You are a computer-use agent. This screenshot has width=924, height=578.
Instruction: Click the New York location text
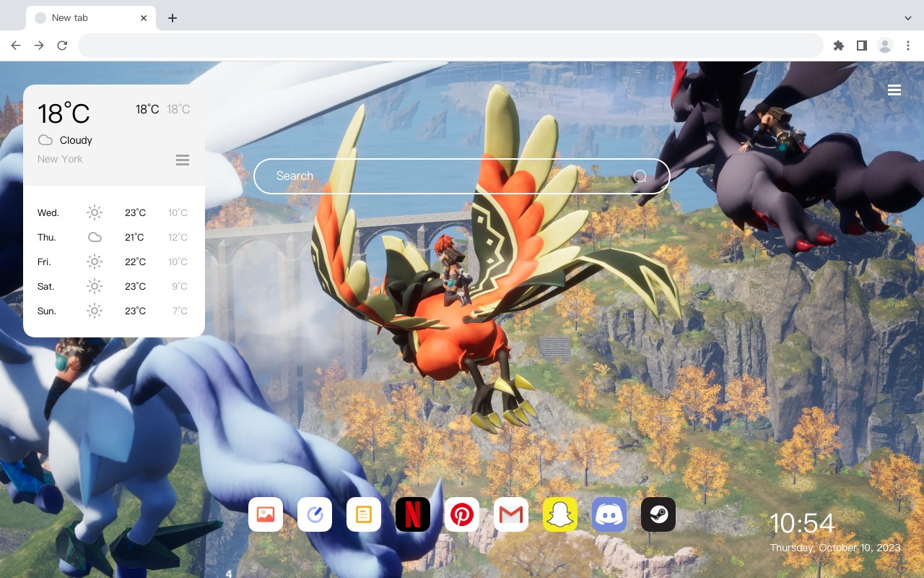[60, 159]
